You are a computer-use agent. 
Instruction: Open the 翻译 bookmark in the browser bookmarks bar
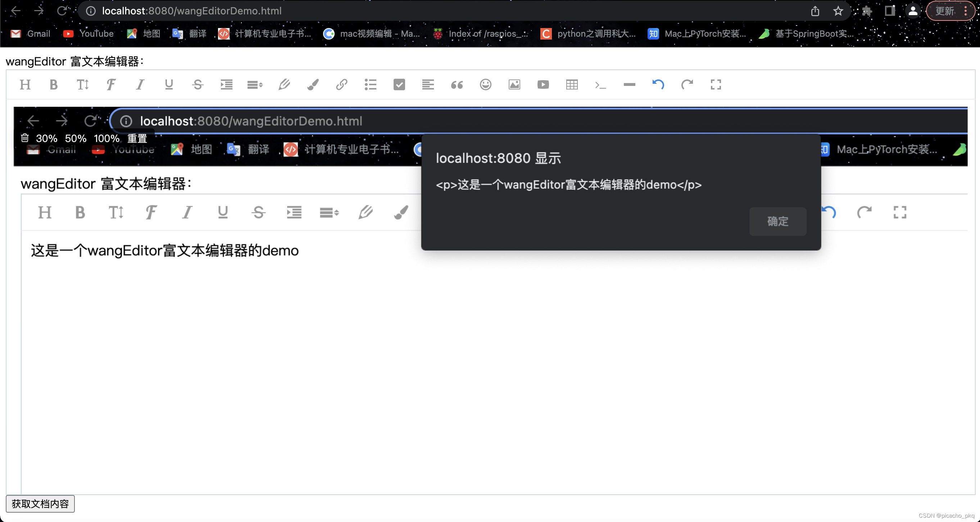pyautogui.click(x=190, y=34)
